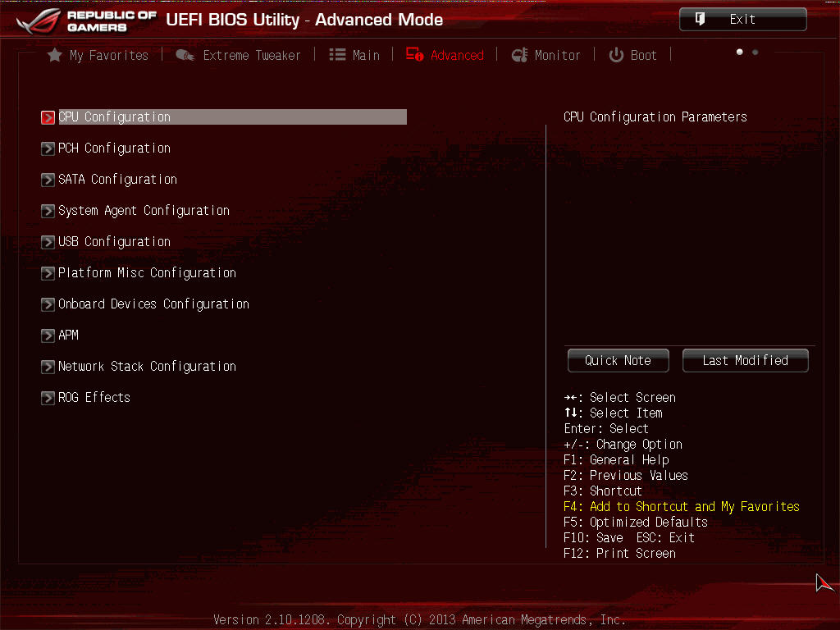Click the 'F10: Save ESC: Exit' hint
The height and width of the screenshot is (630, 840).
[x=629, y=538]
